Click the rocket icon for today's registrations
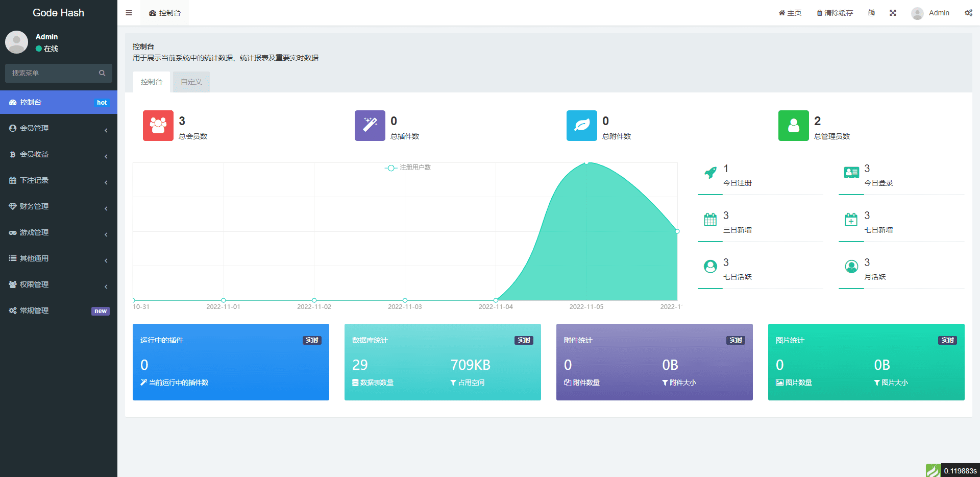Viewport: 980px width, 477px height. pos(710,173)
